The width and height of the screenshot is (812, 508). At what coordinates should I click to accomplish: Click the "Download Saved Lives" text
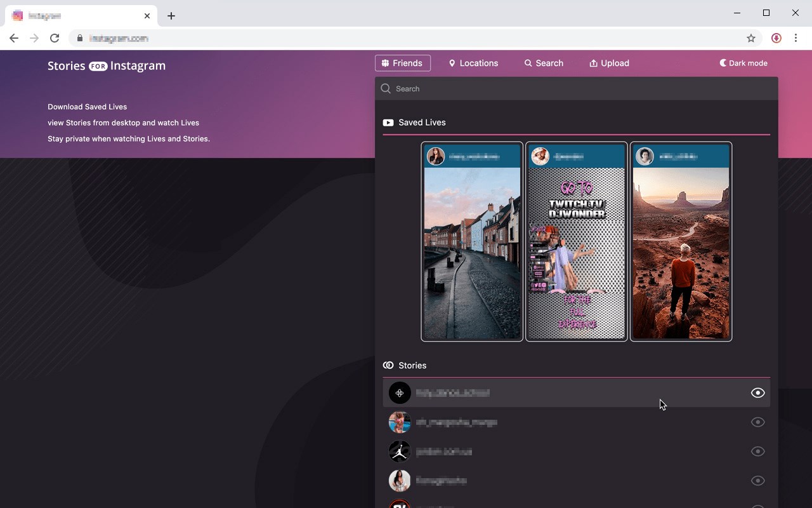pos(88,107)
